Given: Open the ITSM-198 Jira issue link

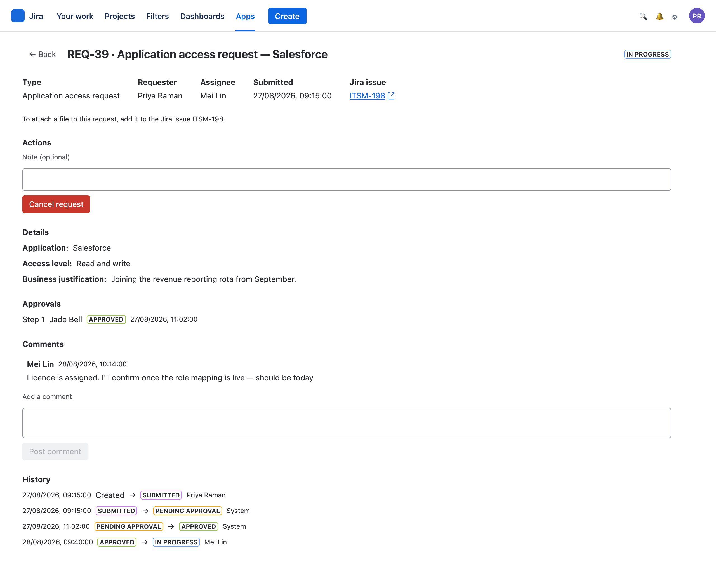Looking at the screenshot, I should click(367, 96).
